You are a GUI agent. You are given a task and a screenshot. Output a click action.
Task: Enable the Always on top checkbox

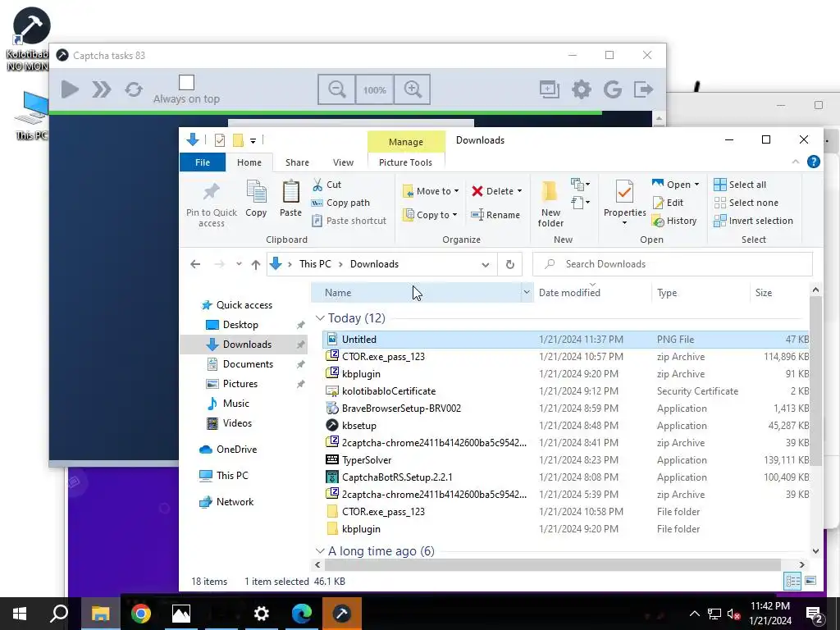coord(186,83)
